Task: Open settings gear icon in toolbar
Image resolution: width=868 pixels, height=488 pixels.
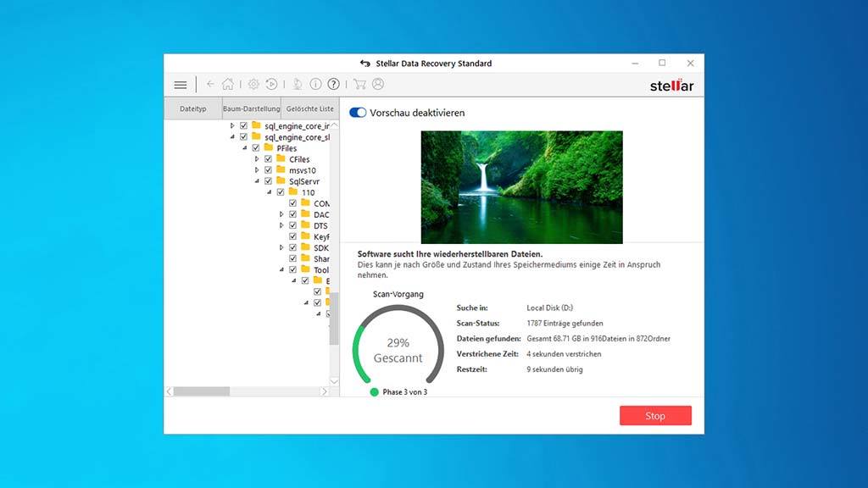Action: point(253,84)
